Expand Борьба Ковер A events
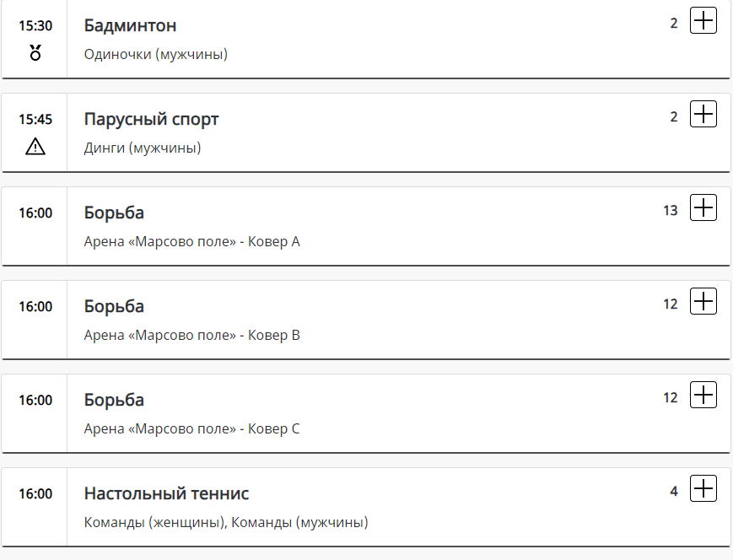The width and height of the screenshot is (733, 560). [x=703, y=208]
